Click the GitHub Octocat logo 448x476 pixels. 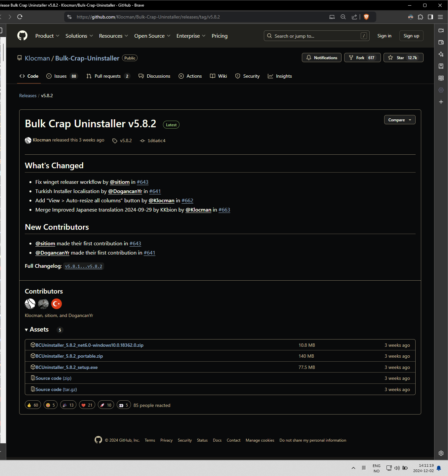(22, 36)
